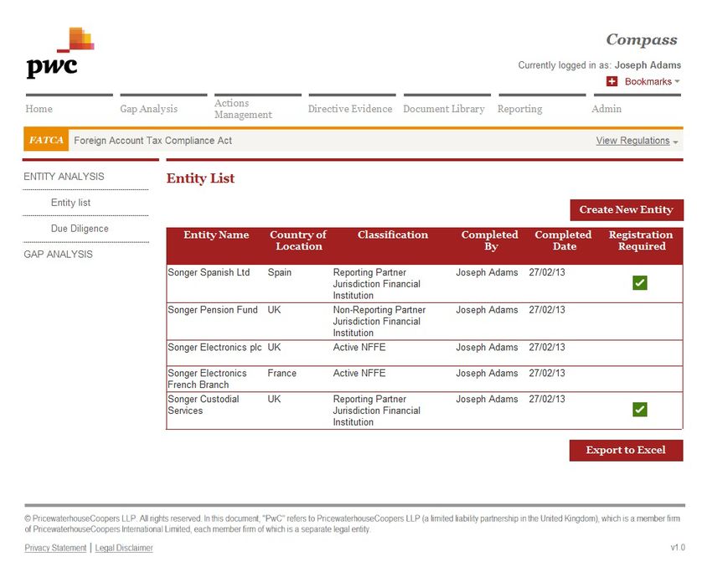
Task: Click Active NFFE for French Branch row
Action: [359, 374]
